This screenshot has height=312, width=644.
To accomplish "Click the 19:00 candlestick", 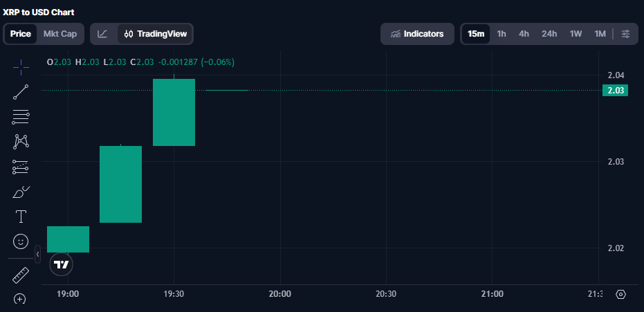I will point(68,239).
